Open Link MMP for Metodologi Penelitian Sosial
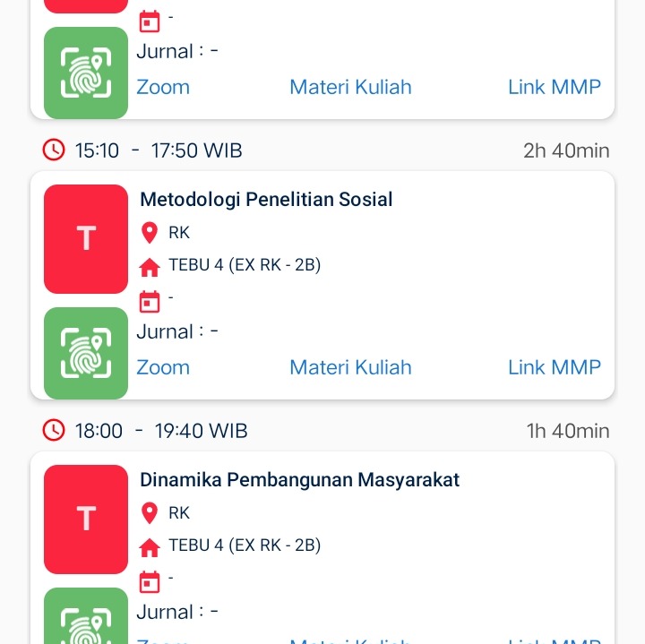The height and width of the screenshot is (644, 645). pyautogui.click(x=554, y=367)
